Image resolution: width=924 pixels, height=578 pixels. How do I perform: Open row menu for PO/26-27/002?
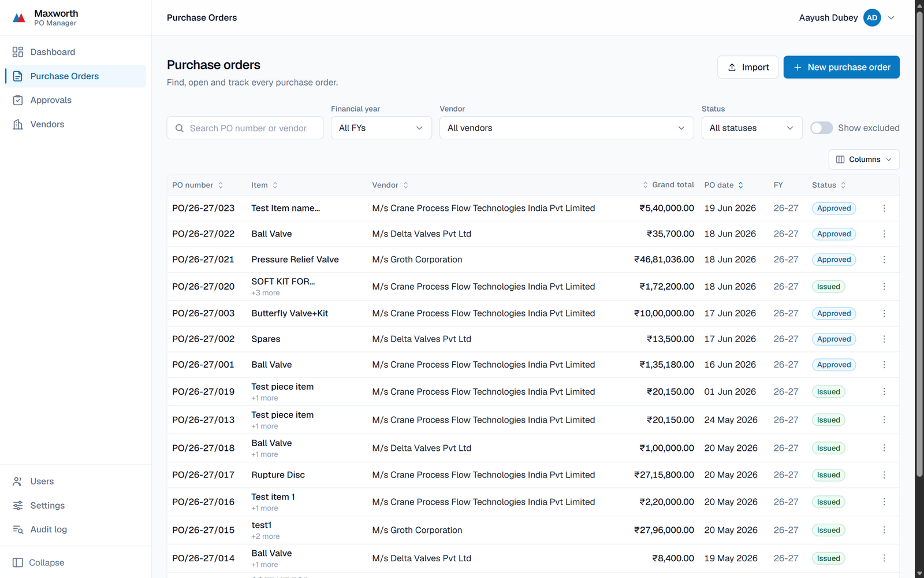(x=884, y=339)
